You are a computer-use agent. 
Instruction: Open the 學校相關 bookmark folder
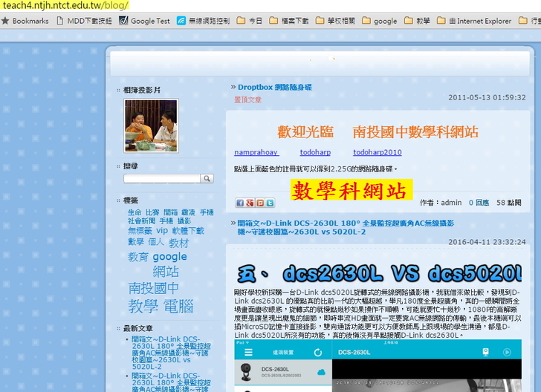click(335, 21)
